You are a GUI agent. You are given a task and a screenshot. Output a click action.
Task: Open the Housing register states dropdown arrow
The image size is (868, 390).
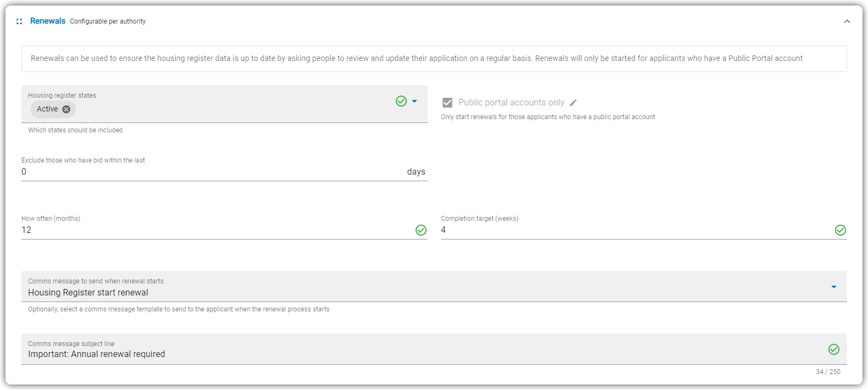[x=414, y=101]
